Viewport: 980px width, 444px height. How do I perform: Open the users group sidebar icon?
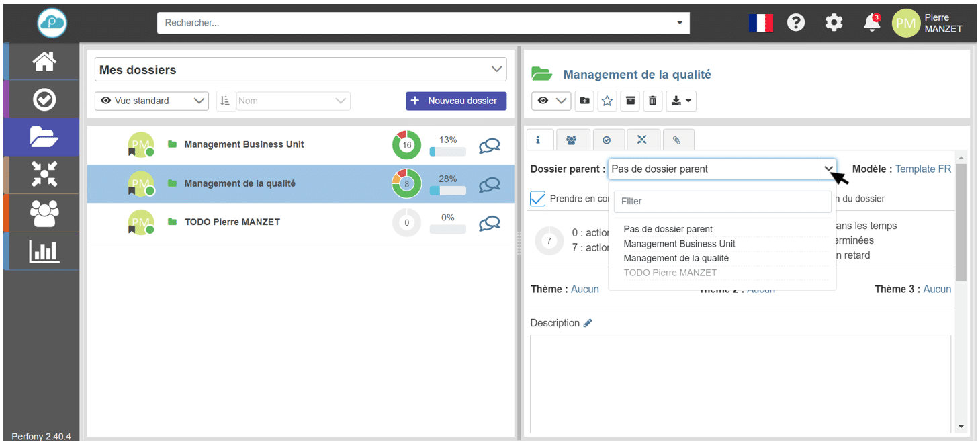point(44,214)
